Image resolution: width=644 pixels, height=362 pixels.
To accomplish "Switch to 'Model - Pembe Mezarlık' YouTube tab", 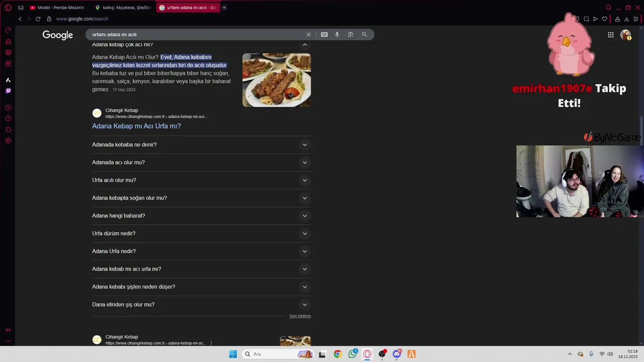I will coord(59,8).
